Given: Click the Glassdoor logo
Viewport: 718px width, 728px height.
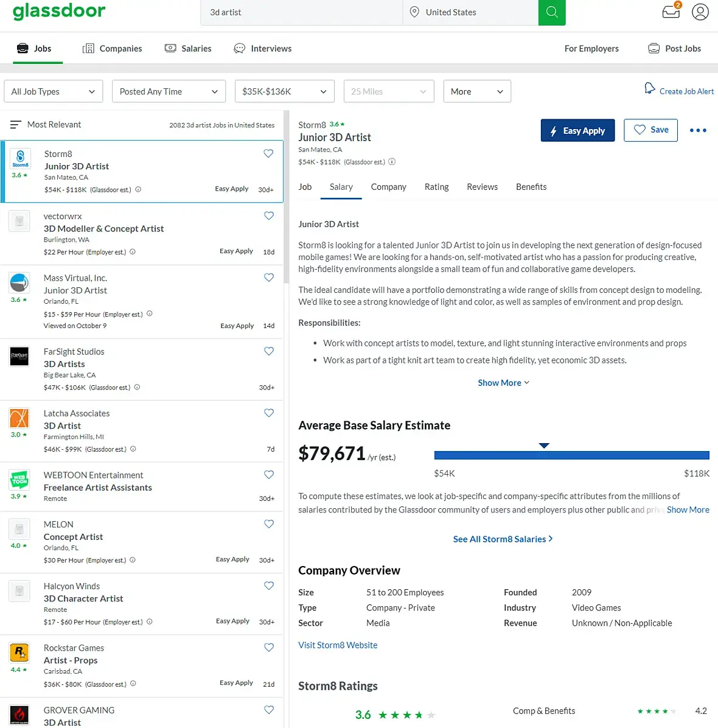Looking at the screenshot, I should point(59,11).
